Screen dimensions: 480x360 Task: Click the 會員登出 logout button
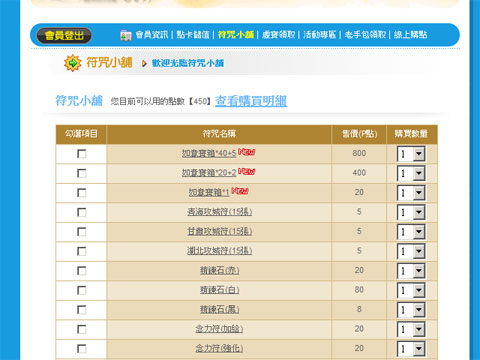coord(64,35)
